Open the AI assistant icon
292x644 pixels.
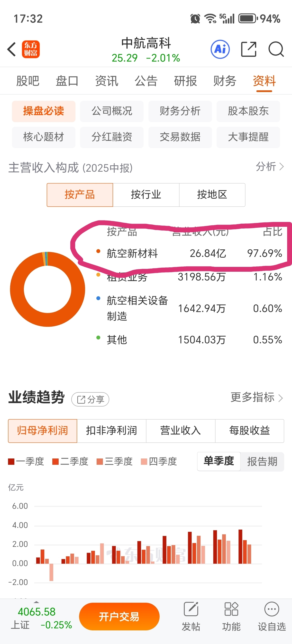220,49
